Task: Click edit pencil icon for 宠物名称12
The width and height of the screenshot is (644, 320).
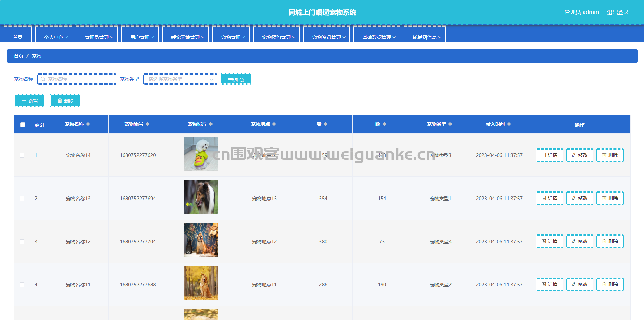Action: coord(574,241)
